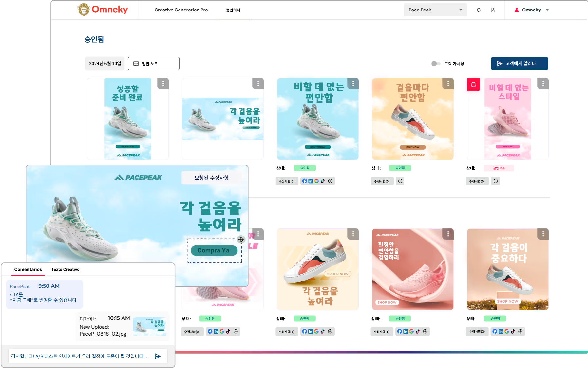Open 수정사항(0) under 비할 데 없는 편안함 card
Viewport: 588px width, 368px height.
(x=287, y=181)
